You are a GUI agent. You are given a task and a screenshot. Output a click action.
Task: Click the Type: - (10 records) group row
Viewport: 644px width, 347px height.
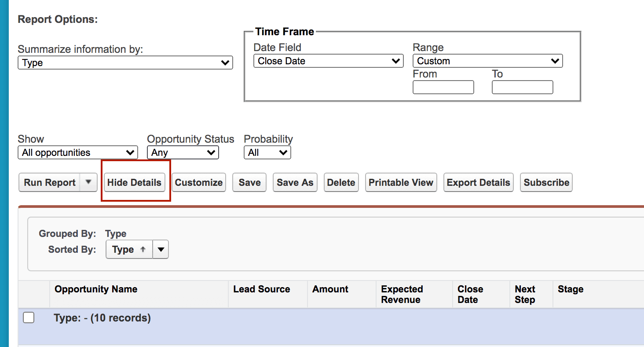(331, 327)
